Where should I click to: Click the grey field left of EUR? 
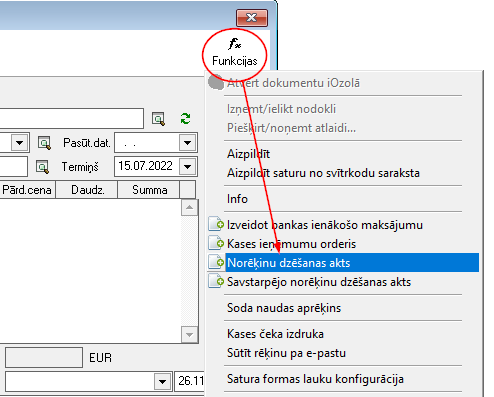click(x=44, y=357)
